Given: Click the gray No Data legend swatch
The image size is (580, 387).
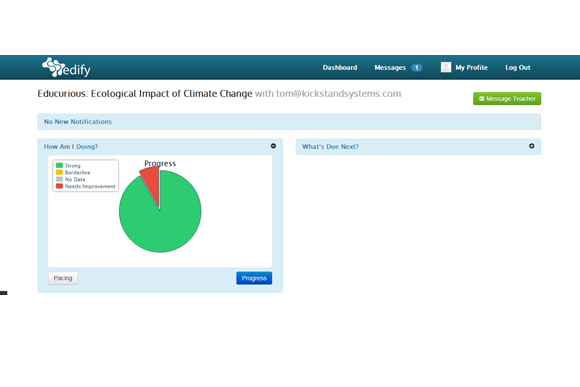Looking at the screenshot, I should tap(59, 179).
